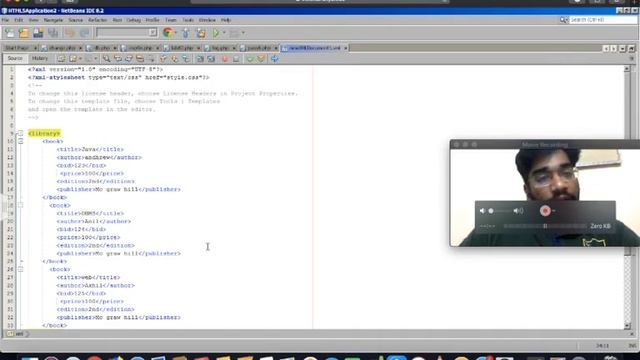Image resolution: width=640 pixels, height=360 pixels.
Task: Click Next Bookmark icon
Action: pyautogui.click(x=175, y=59)
